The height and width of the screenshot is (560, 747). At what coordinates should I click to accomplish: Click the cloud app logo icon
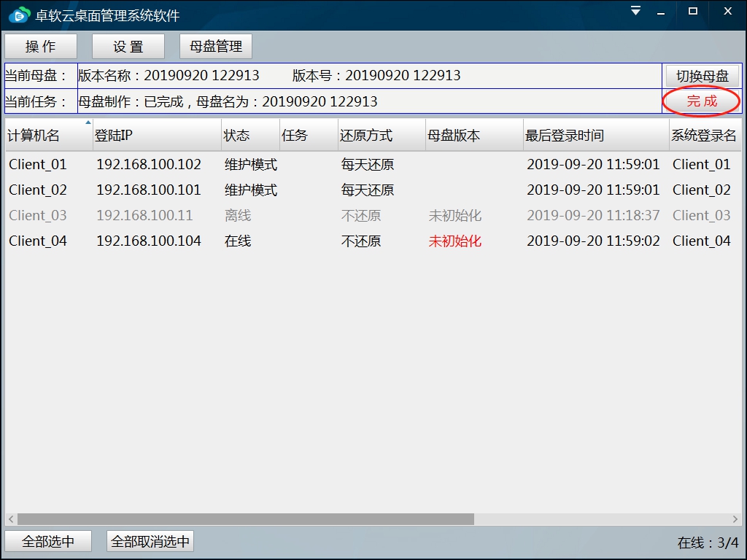pyautogui.click(x=20, y=15)
